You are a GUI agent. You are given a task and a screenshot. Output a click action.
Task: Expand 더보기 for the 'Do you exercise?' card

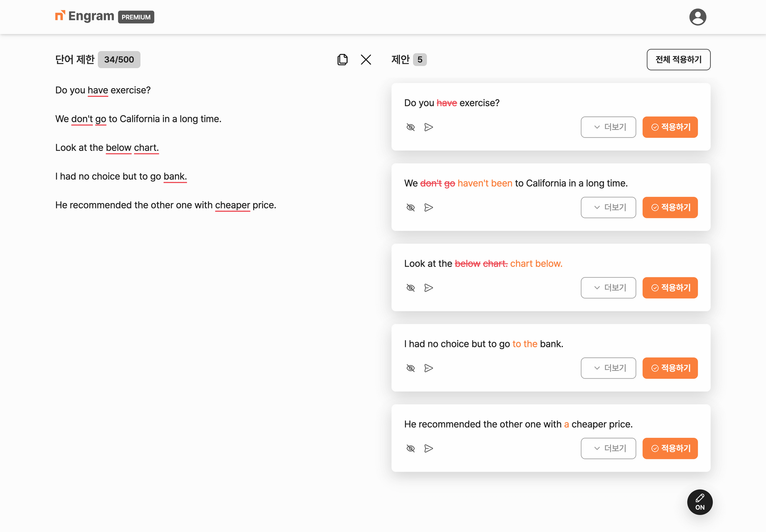click(x=608, y=127)
